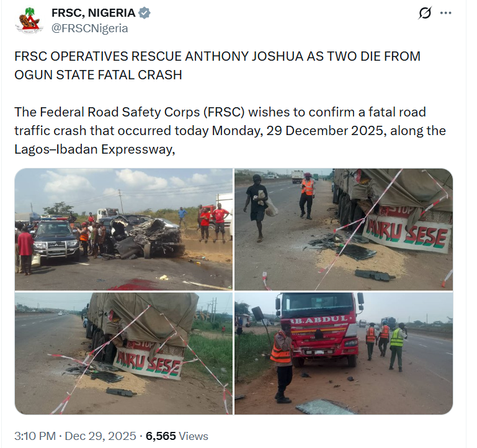Open the top-right photo with MURU SESE truck

344,229
